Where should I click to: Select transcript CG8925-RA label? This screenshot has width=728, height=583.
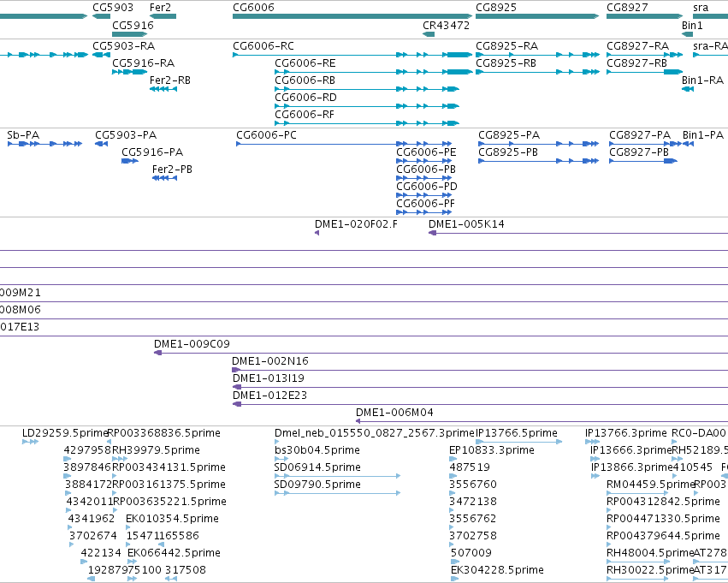coord(506,46)
